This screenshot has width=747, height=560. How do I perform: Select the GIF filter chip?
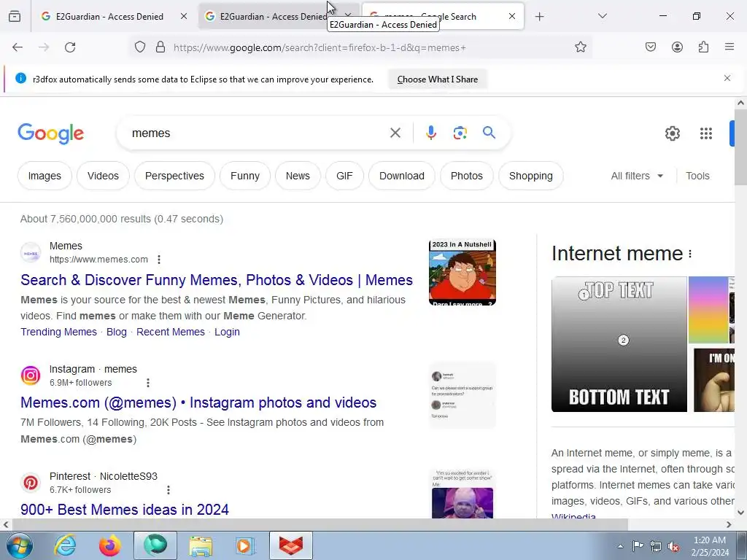[x=344, y=176]
